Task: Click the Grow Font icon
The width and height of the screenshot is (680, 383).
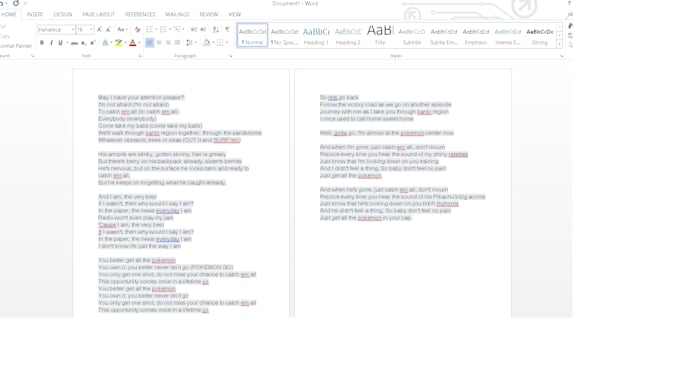Action: click(99, 29)
